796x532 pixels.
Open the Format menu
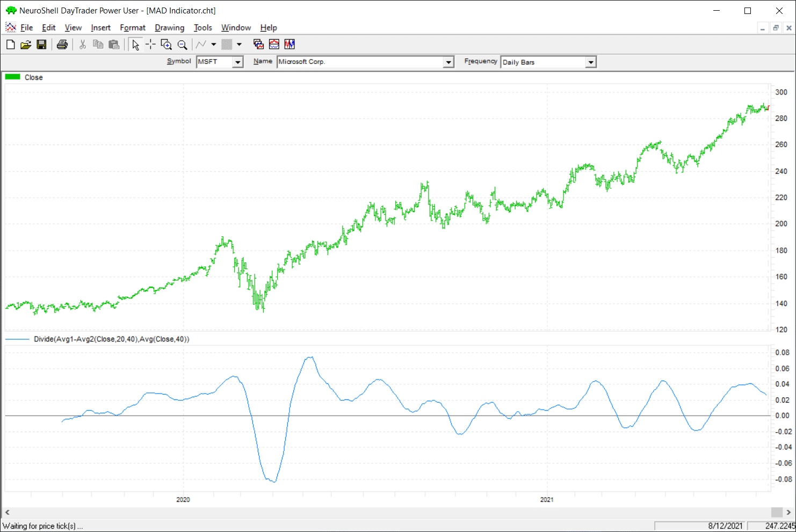pos(133,28)
